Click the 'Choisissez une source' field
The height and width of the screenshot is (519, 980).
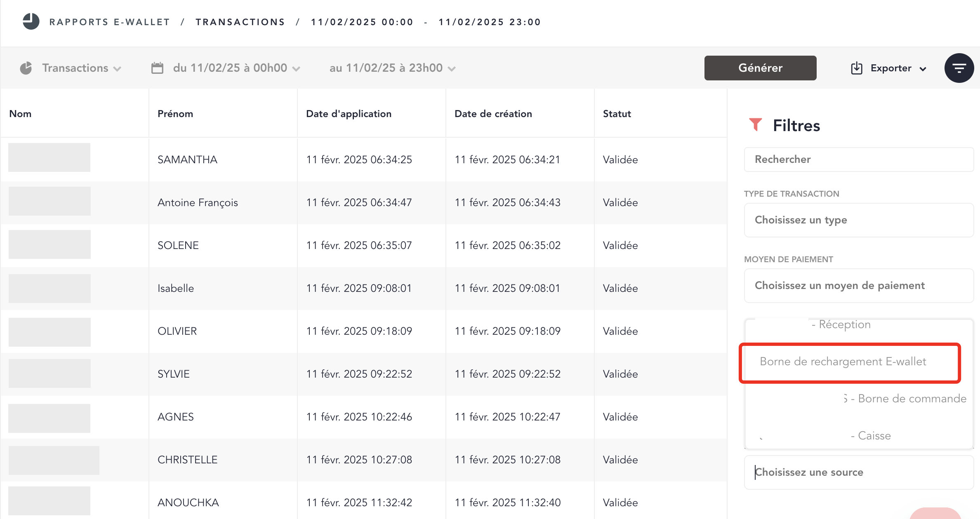tap(859, 472)
